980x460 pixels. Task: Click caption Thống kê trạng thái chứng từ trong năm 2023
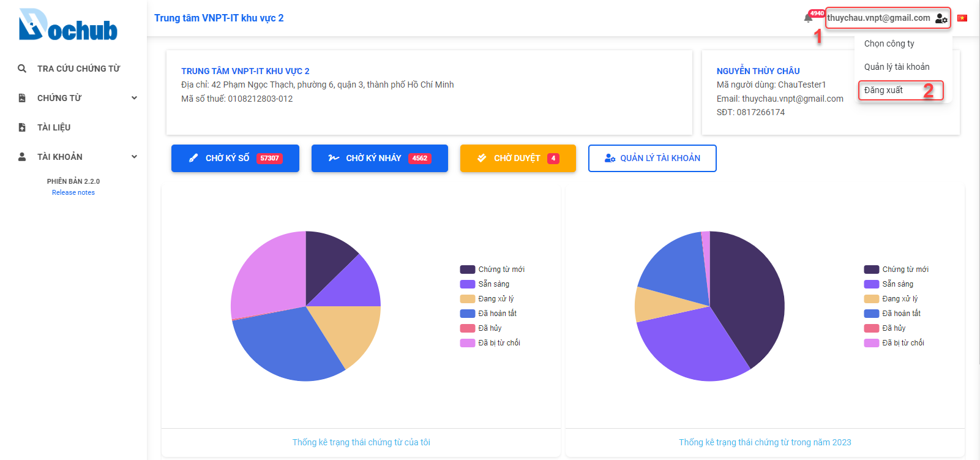(765, 442)
